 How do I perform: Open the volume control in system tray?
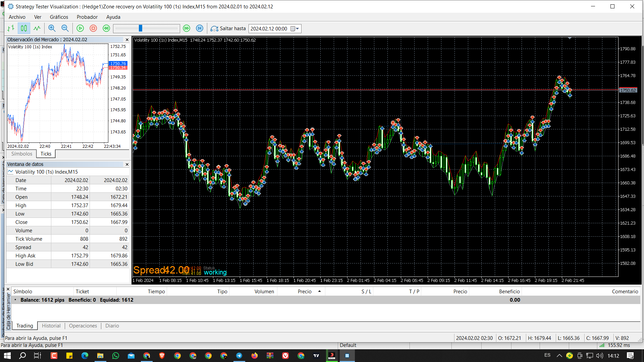pyautogui.click(x=600, y=356)
